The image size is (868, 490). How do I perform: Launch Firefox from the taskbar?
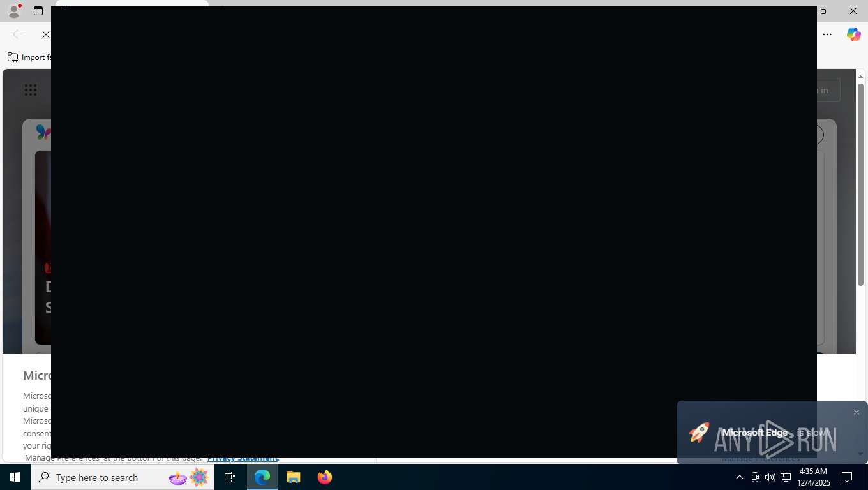325,477
